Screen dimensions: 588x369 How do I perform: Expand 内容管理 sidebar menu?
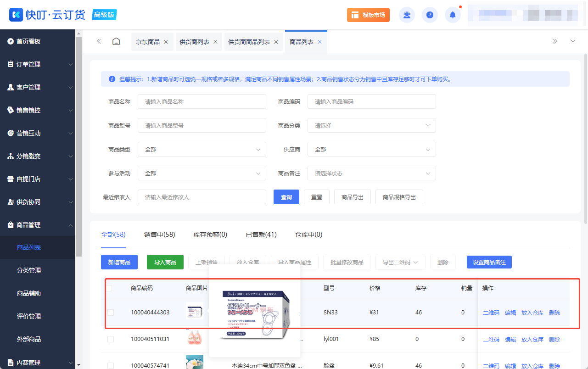pyautogui.click(x=37, y=363)
